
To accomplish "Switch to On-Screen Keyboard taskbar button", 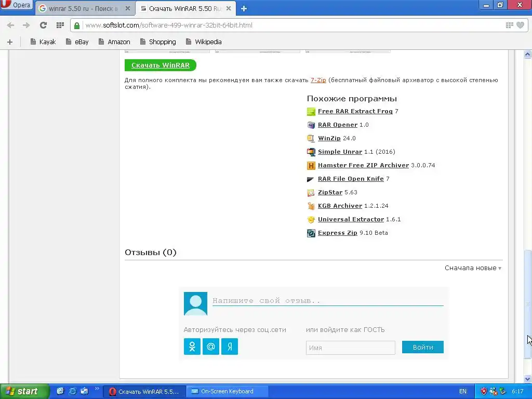I will point(228,392).
